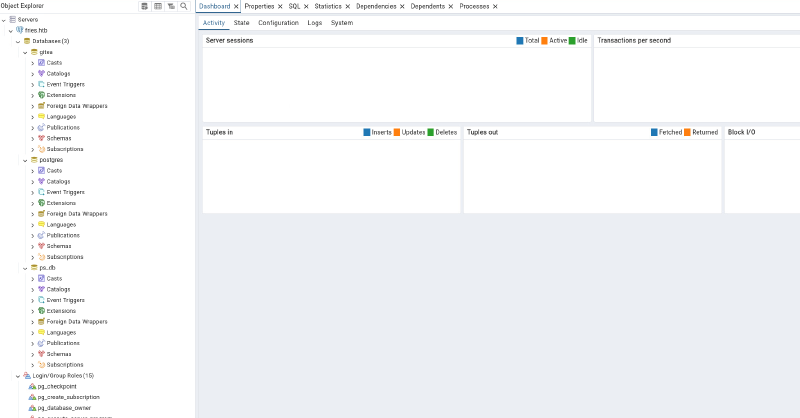The height and width of the screenshot is (418, 800).
Task: Switch to the Processes tab
Action: pyautogui.click(x=474, y=6)
